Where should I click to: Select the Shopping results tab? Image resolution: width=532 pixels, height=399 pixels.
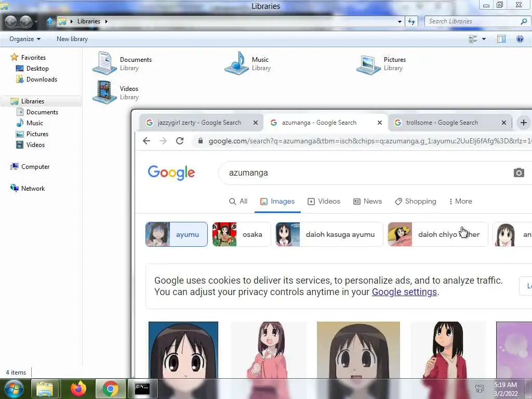pyautogui.click(x=415, y=201)
